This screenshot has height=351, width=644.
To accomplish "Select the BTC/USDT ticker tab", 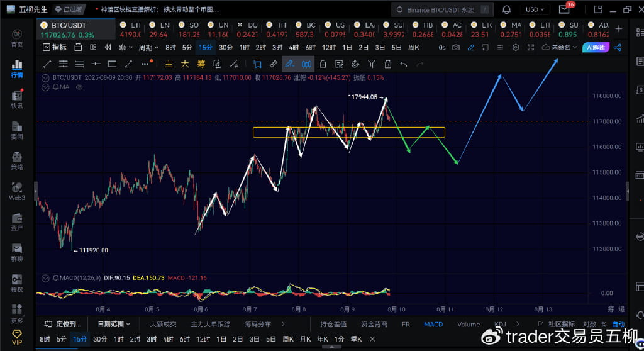I will click(x=76, y=30).
